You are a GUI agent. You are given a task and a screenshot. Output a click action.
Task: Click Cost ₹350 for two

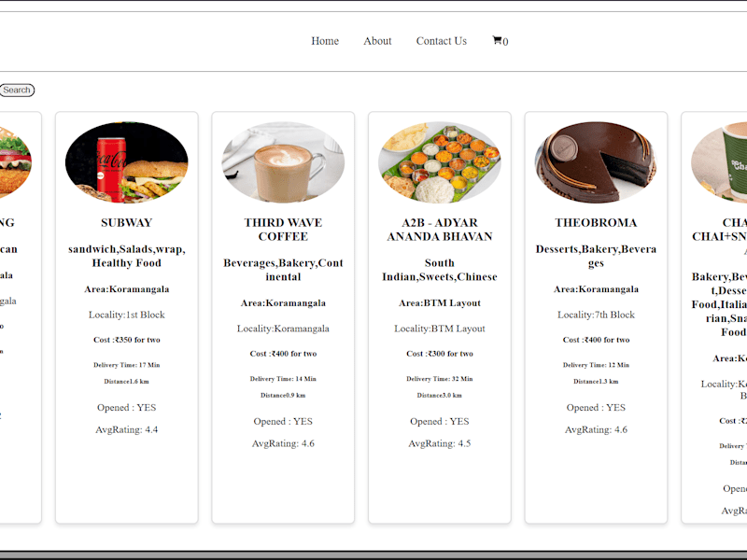[x=127, y=340]
